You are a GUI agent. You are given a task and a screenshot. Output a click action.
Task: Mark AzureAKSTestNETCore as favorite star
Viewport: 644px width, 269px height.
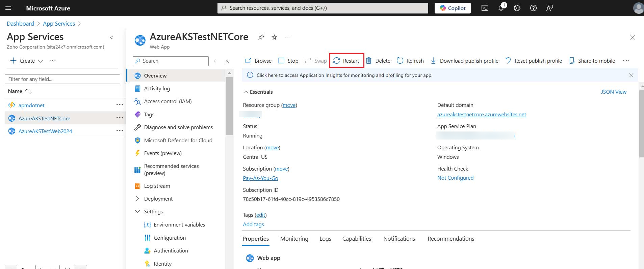274,37
